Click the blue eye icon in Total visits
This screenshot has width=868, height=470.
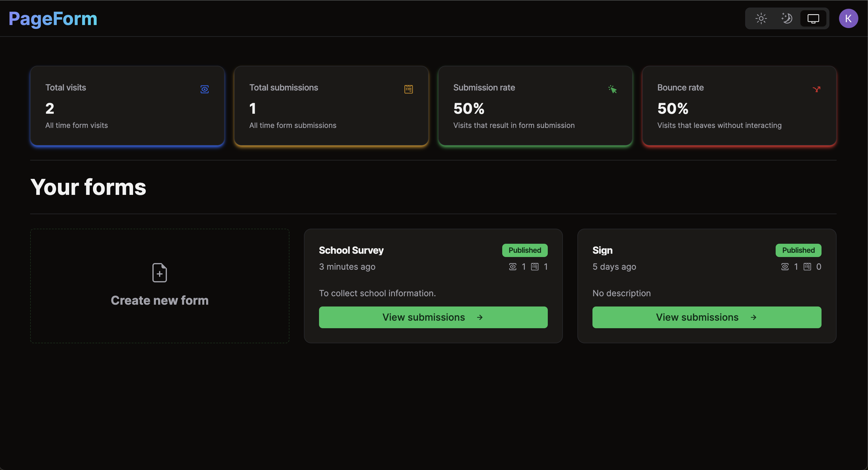205,89
